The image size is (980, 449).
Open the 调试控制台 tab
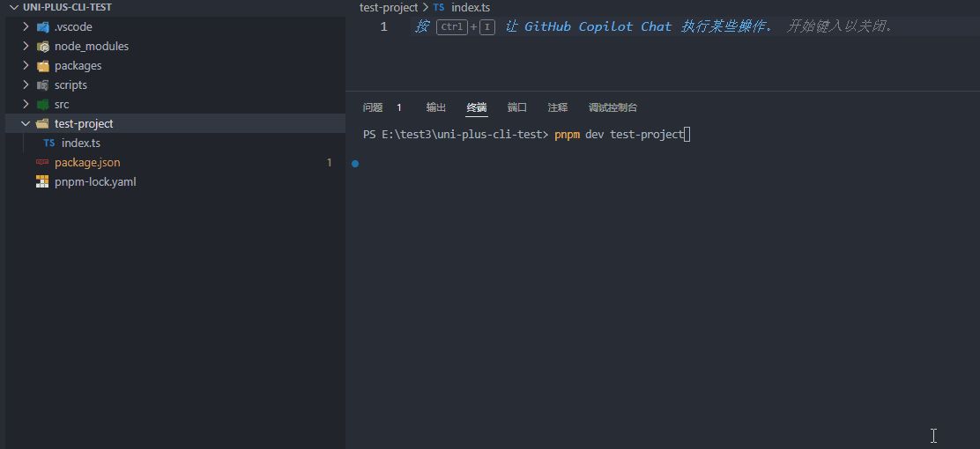(612, 107)
